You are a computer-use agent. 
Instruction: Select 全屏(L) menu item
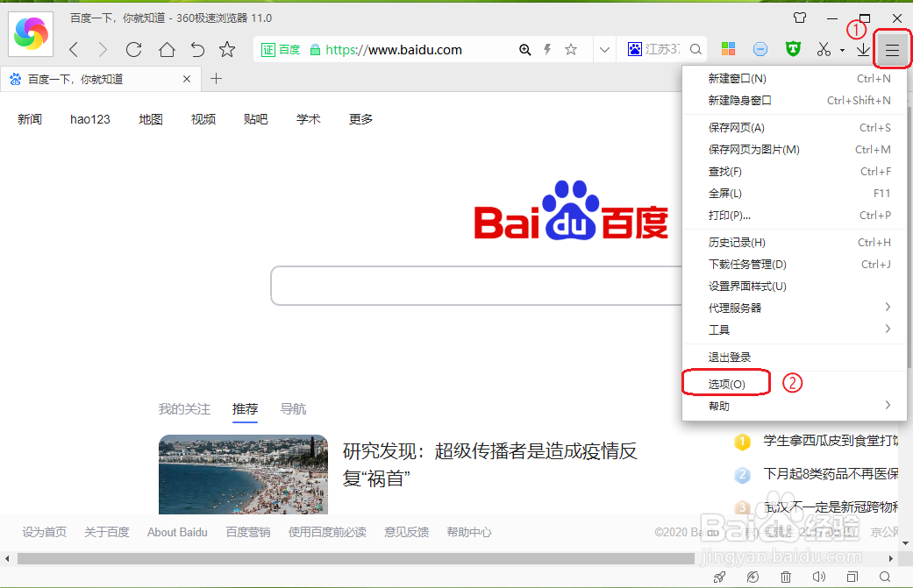click(795, 193)
